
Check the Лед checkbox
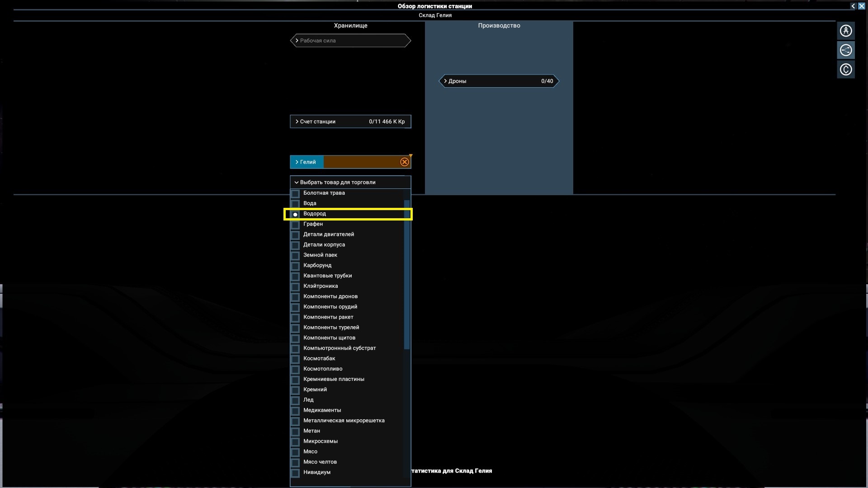click(x=295, y=401)
